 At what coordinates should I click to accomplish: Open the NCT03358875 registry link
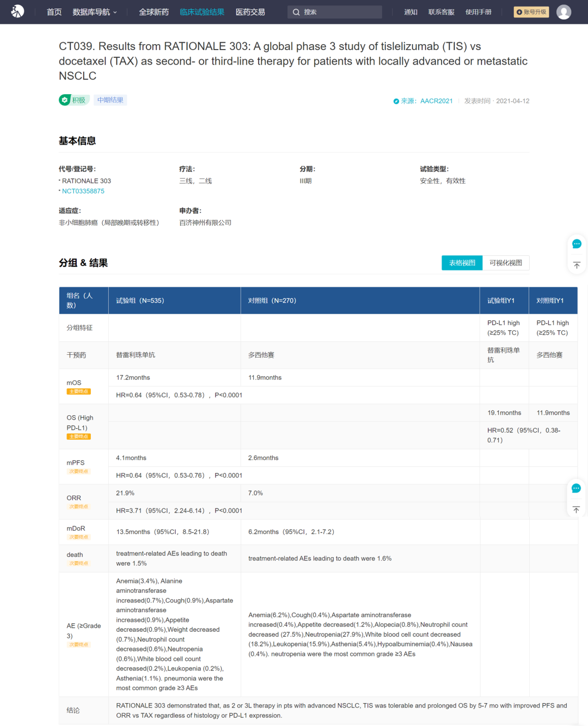tap(83, 191)
